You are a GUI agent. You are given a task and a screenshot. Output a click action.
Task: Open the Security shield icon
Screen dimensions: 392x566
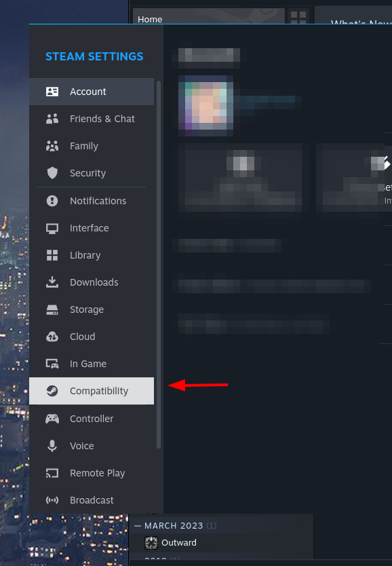[x=52, y=173]
